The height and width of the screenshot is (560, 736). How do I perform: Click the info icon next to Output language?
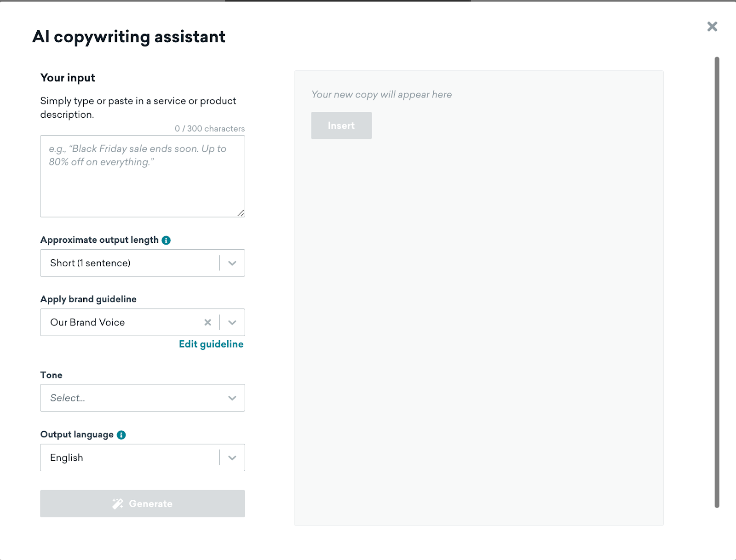coord(121,435)
